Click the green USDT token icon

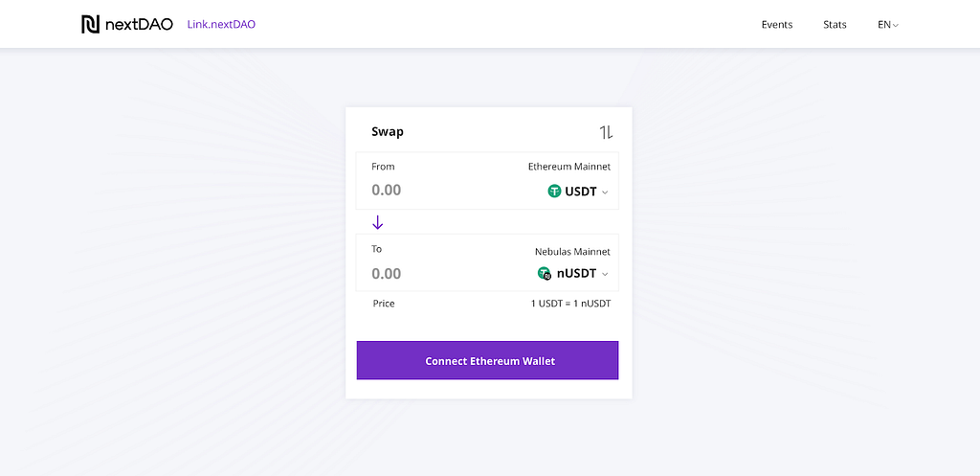click(554, 192)
